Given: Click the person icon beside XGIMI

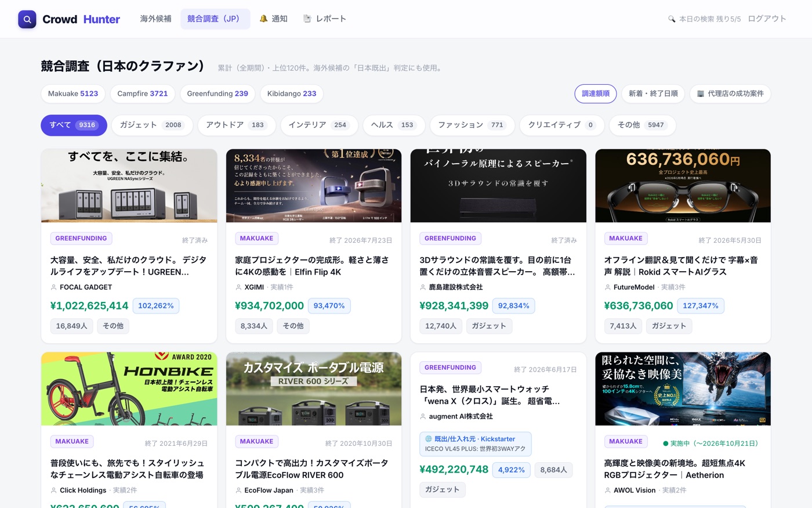Looking at the screenshot, I should tap(238, 287).
